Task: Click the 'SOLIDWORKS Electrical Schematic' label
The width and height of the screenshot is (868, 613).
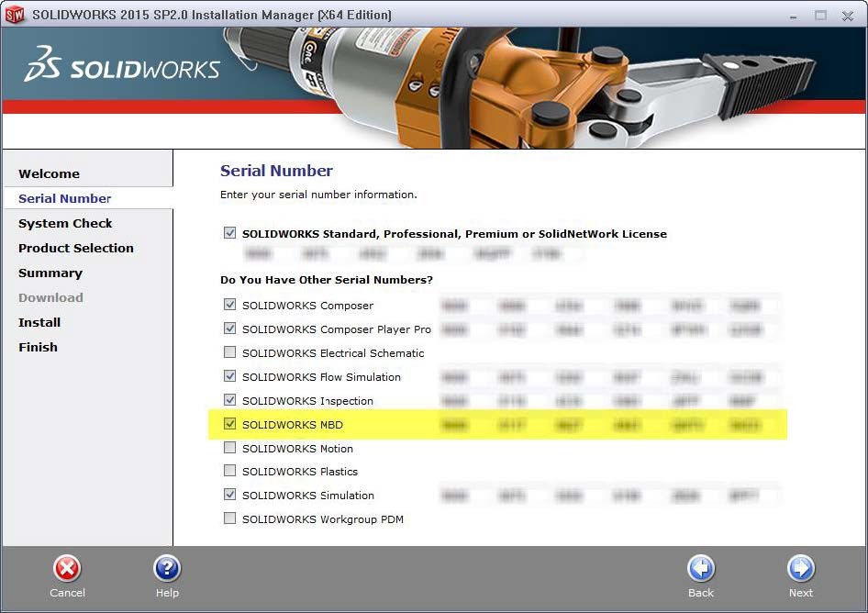Action: [333, 353]
